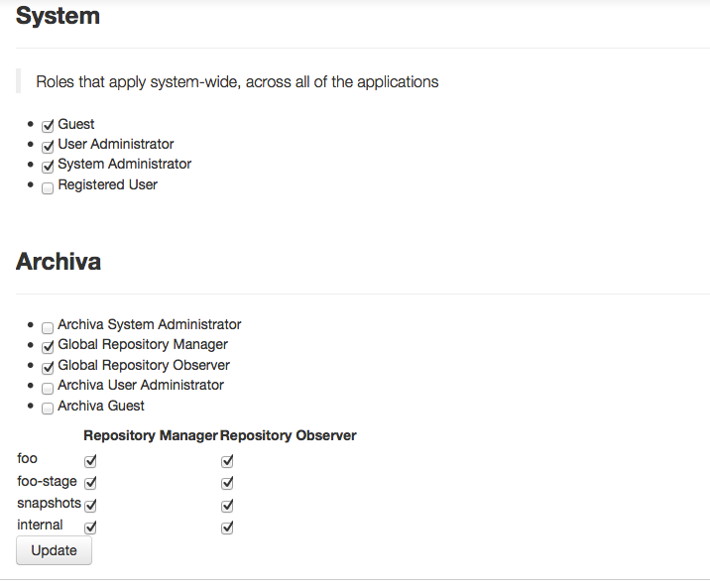Check Archiva System Administrator role
The height and width of the screenshot is (588, 710).
click(x=48, y=326)
